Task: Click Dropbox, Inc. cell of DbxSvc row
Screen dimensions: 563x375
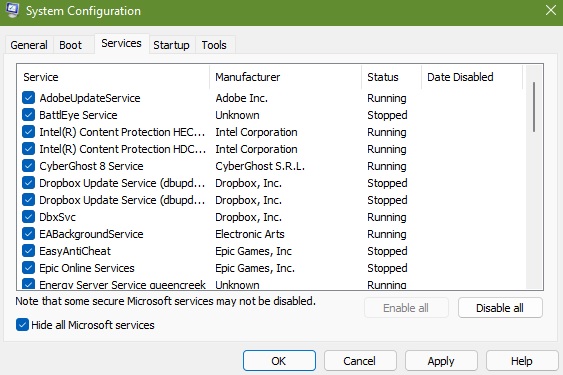Action: pyautogui.click(x=248, y=217)
